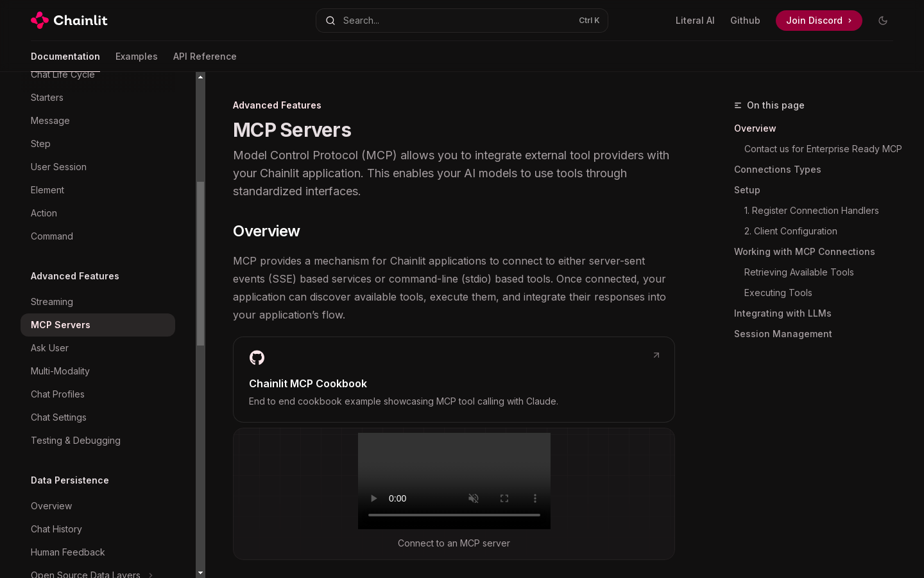This screenshot has height=578, width=924.
Task: Open the Chainlit MCP Cookbook card title
Action: tap(308, 383)
